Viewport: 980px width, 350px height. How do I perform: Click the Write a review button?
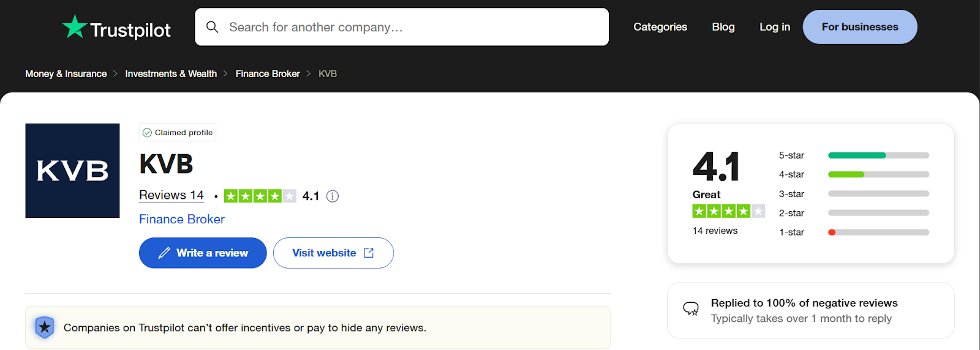coord(203,253)
